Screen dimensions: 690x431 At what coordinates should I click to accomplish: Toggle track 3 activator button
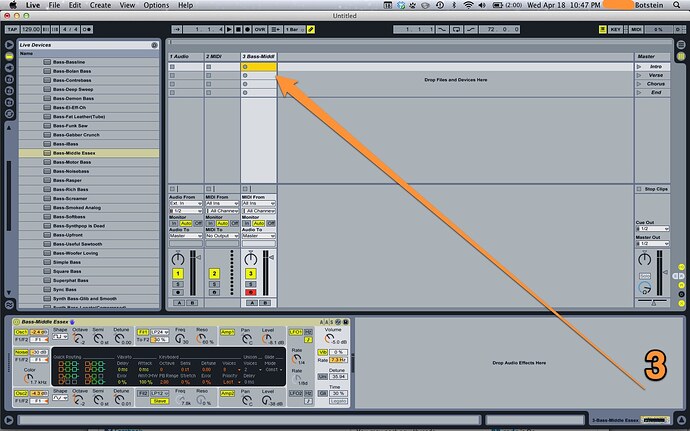tap(251, 274)
